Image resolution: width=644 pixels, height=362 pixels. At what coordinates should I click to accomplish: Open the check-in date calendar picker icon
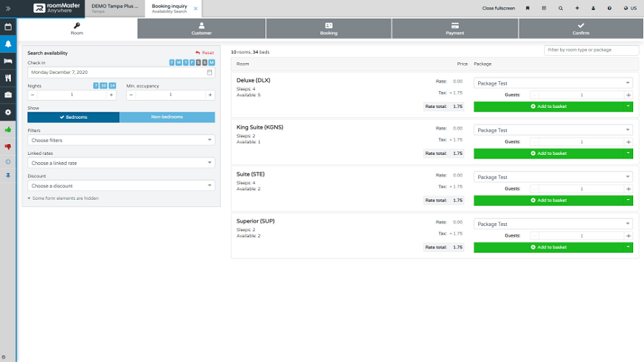click(x=209, y=72)
